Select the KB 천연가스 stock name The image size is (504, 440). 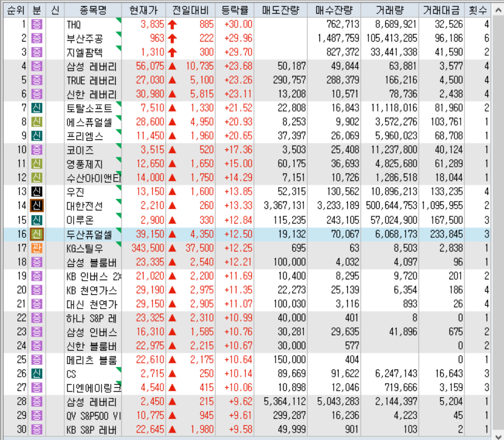[92, 291]
